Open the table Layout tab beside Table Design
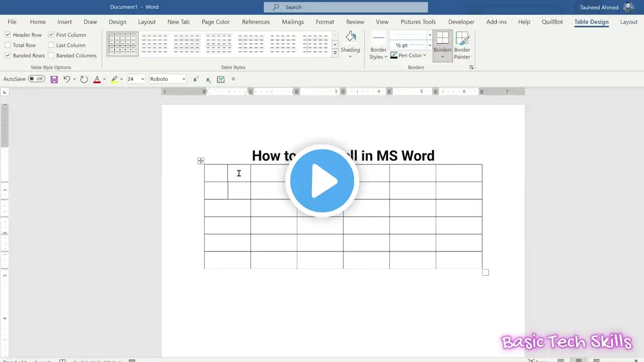644x362 pixels. point(629,22)
